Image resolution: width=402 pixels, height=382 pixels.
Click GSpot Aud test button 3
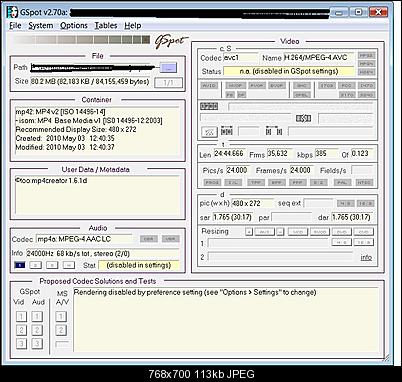[37, 344]
